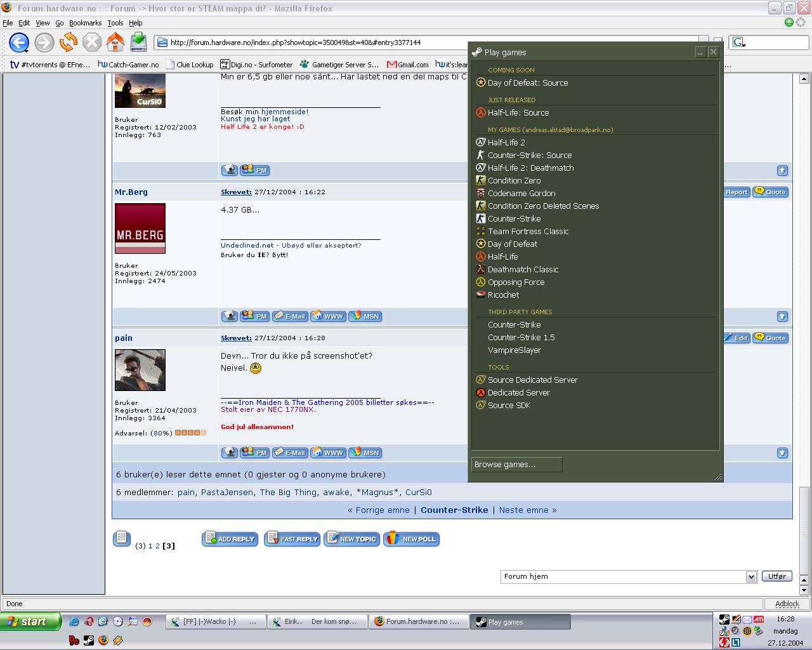
Task: Click the Report button on Mr.Berg's post
Action: [737, 192]
